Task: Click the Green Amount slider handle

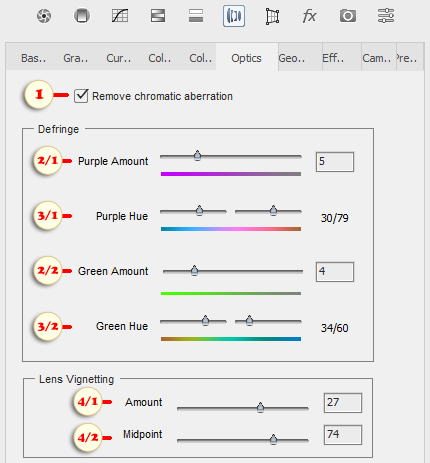Action: 194,270
